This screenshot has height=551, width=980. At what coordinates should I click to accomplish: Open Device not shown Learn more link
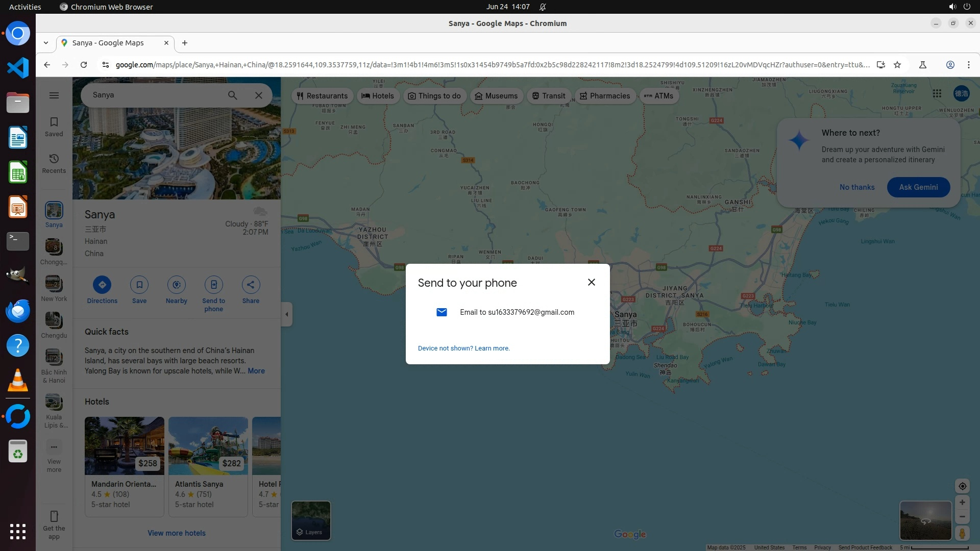(x=463, y=348)
